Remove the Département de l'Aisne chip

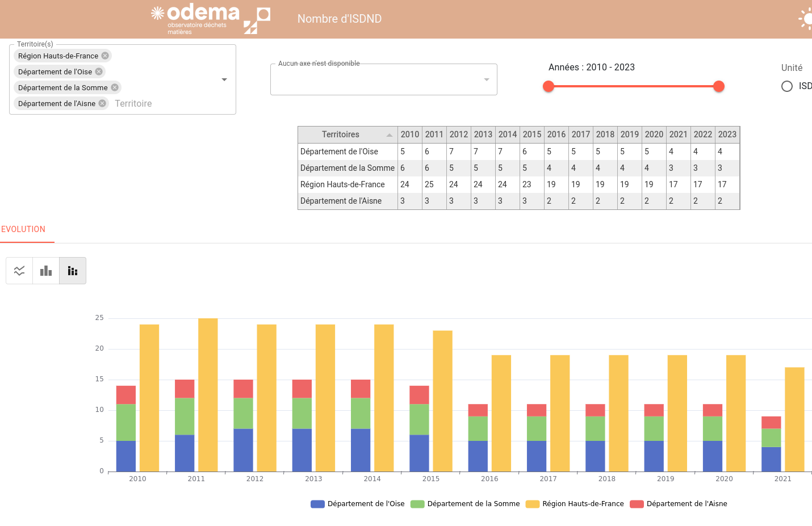tap(102, 103)
